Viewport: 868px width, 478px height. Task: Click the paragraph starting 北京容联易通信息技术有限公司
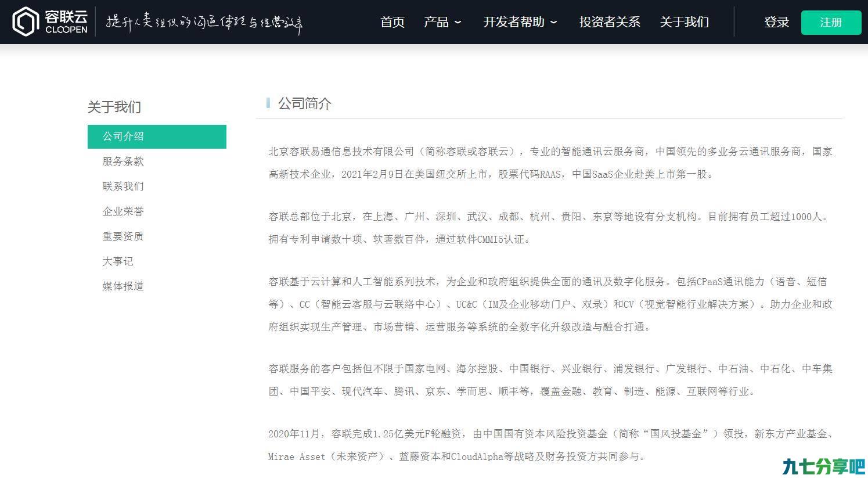point(550,163)
